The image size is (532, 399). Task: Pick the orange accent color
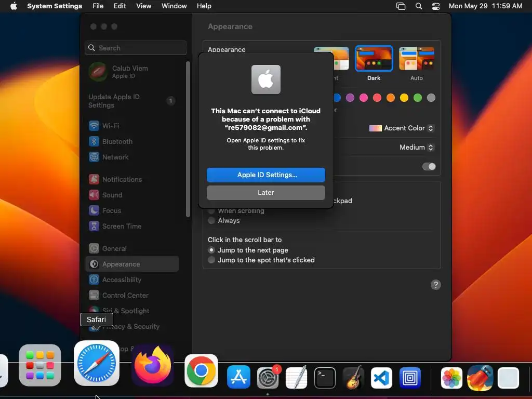[x=391, y=98]
